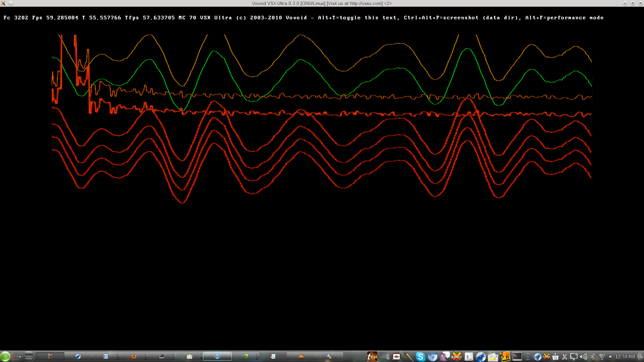Screen dimensions: 644x362
Task: Expand the grouped Firefox taskbar entry
Action: [134, 356]
